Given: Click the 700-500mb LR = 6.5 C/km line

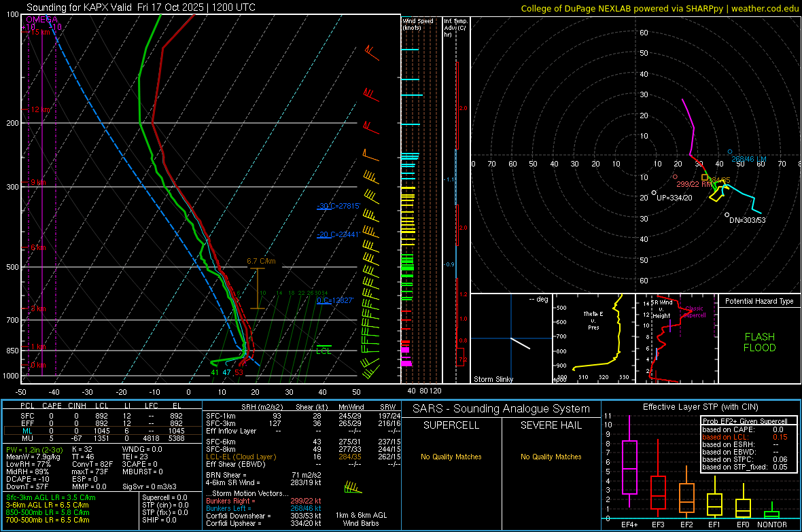Looking at the screenshot, I should (48, 520).
